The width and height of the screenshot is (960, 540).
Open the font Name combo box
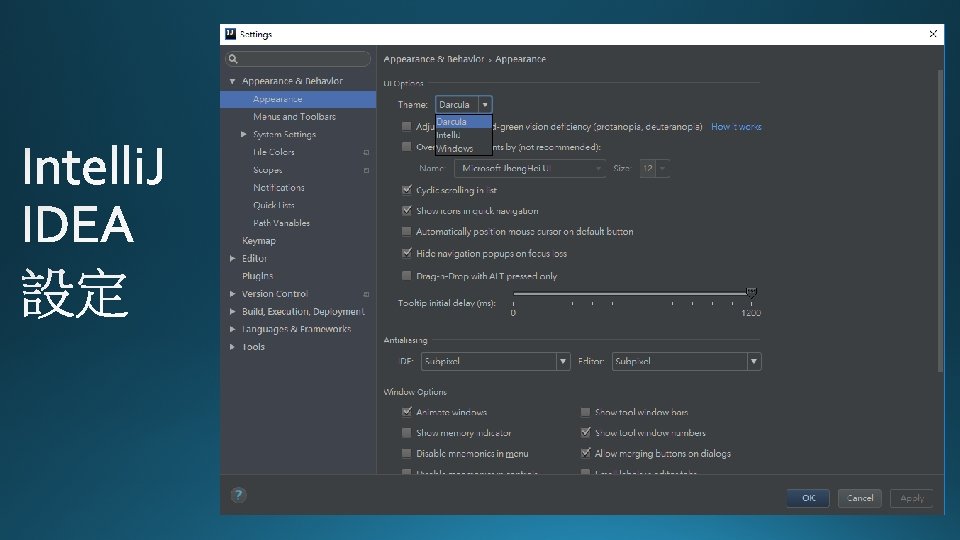click(530, 168)
